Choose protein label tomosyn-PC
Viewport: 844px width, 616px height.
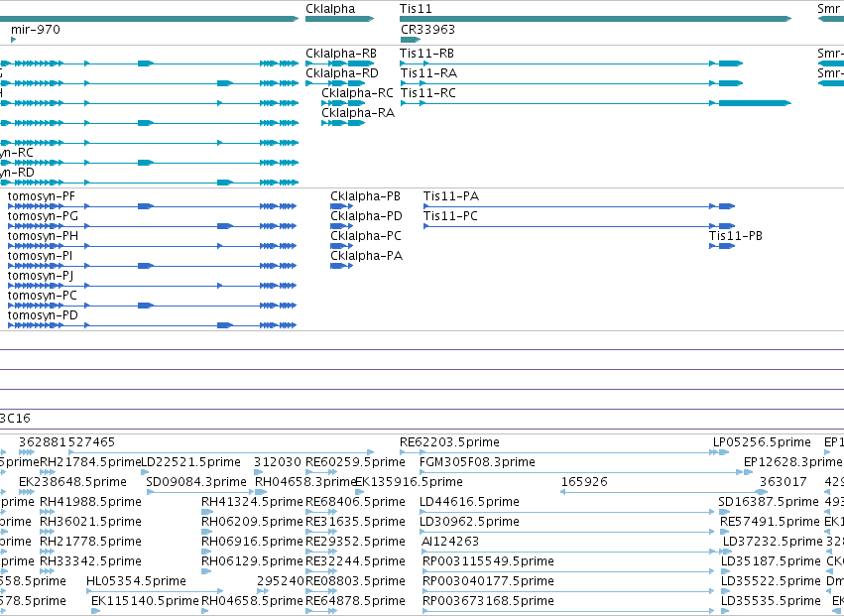43,296
